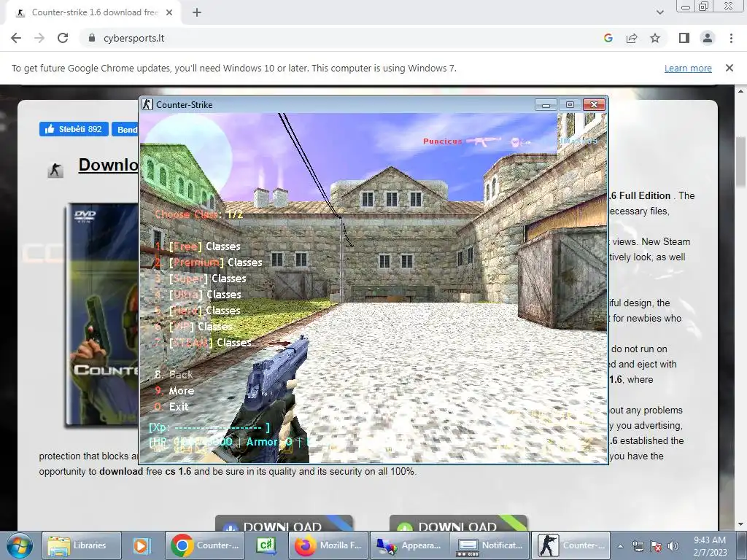
Task: Click the Counter-Strike DVD box image
Action: point(102,314)
